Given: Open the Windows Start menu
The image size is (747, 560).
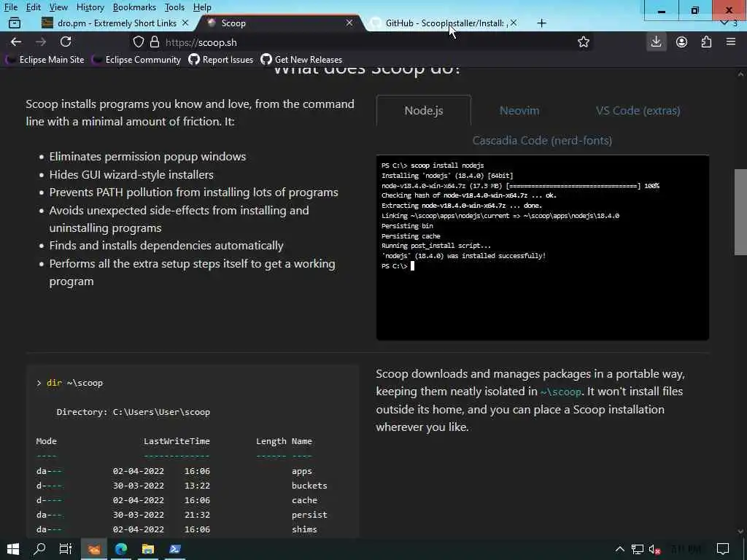Looking at the screenshot, I should (13, 549).
